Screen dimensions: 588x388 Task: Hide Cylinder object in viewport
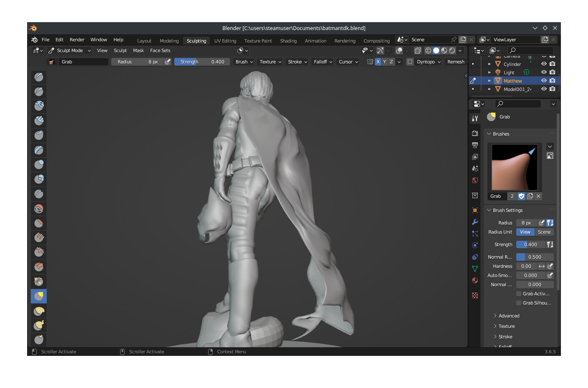pos(544,64)
